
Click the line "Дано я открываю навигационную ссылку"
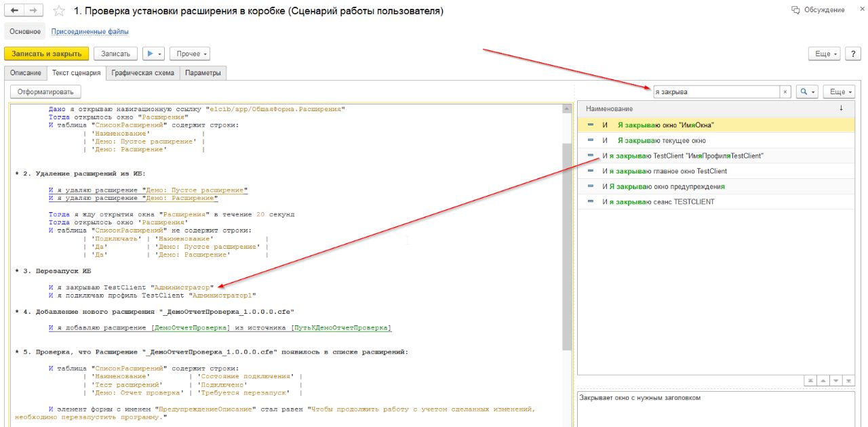point(197,108)
